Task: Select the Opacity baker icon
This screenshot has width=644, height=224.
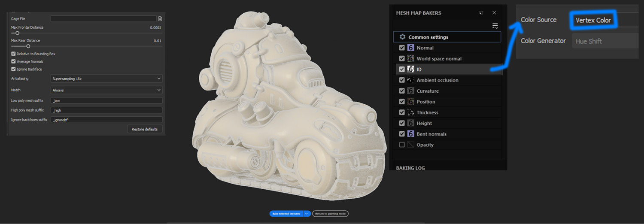Action: 410,145
